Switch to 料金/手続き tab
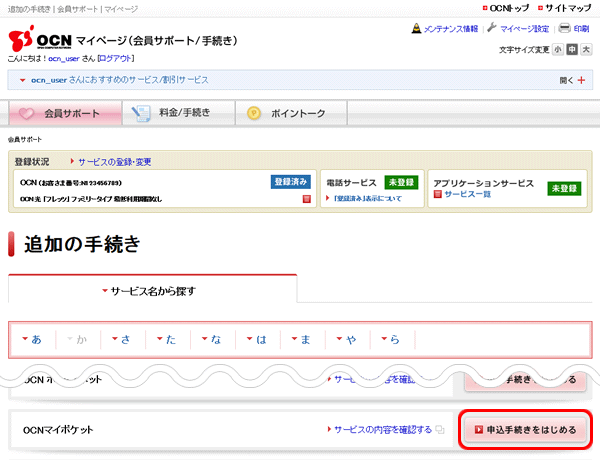600x460 pixels. [x=179, y=113]
